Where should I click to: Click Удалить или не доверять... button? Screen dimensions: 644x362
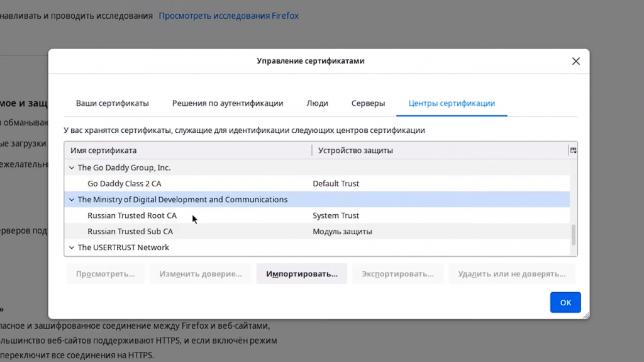pos(512,274)
